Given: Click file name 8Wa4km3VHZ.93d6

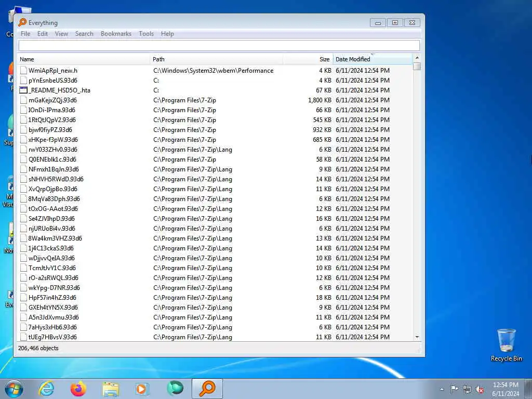Looking at the screenshot, I should pos(55,238).
